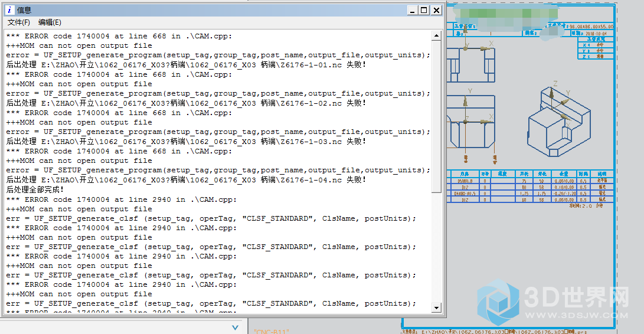644x334 pixels.
Task: Click the first 'ERROR code 1740004 at line 668' line
Action: pyautogui.click(x=119, y=36)
